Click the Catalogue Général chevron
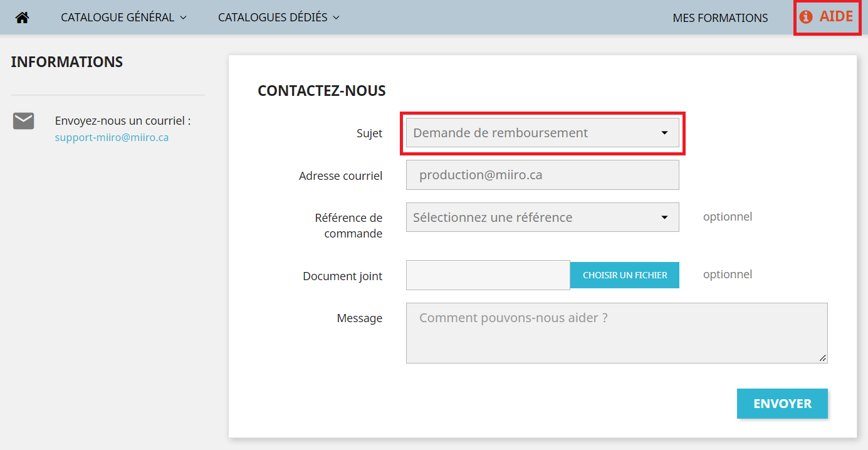Screen dimensions: 868x450 click(x=184, y=18)
